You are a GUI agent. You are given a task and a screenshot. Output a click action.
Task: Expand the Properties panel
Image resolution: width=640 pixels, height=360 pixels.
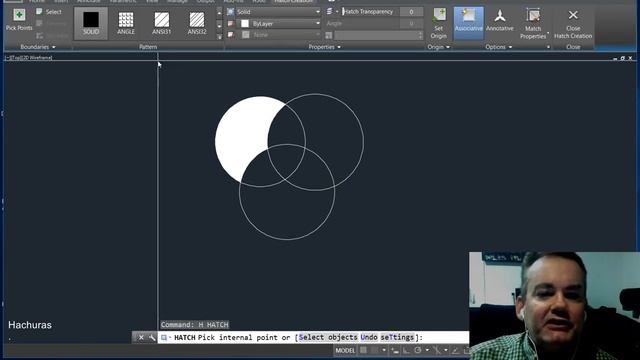click(324, 47)
